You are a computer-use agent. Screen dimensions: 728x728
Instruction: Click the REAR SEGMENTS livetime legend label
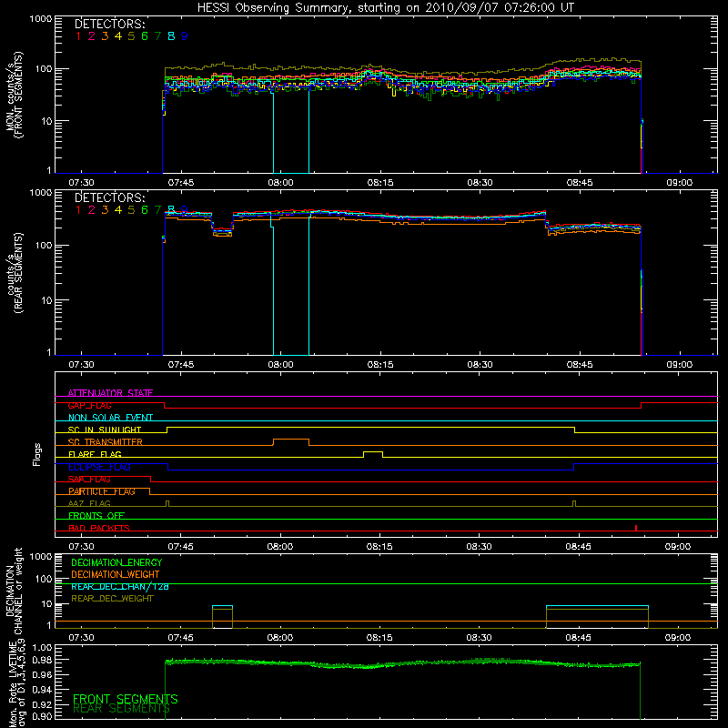pyautogui.click(x=121, y=709)
